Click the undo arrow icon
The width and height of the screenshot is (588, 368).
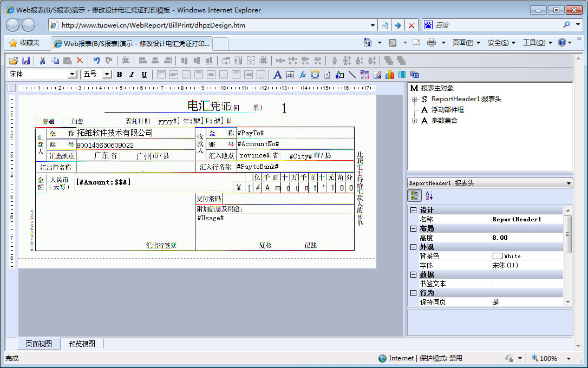point(96,61)
